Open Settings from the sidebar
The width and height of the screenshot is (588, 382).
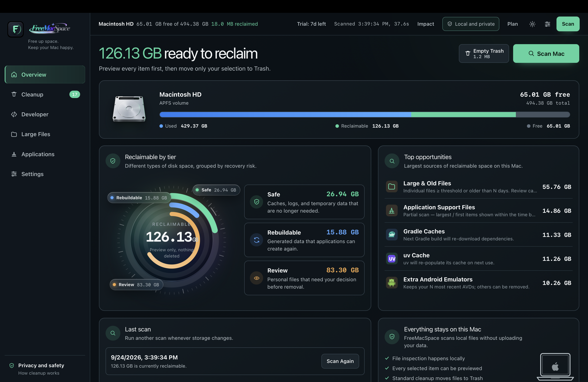pos(45,174)
